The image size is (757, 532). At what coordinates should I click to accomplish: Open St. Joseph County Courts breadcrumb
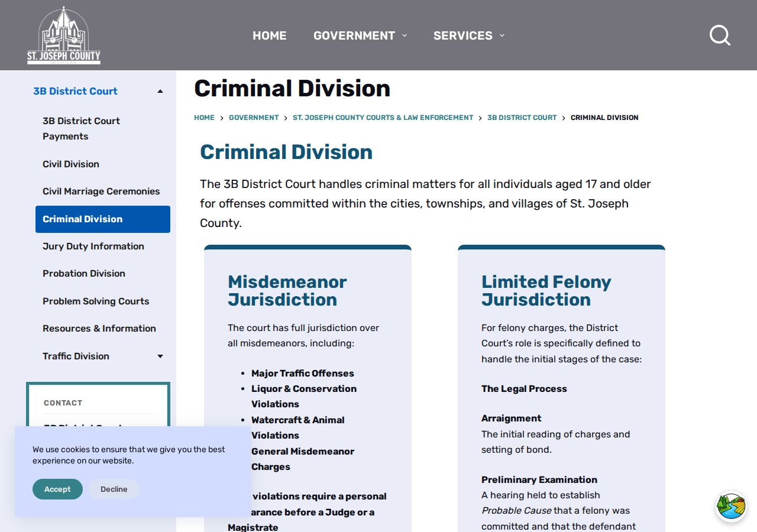click(x=383, y=118)
